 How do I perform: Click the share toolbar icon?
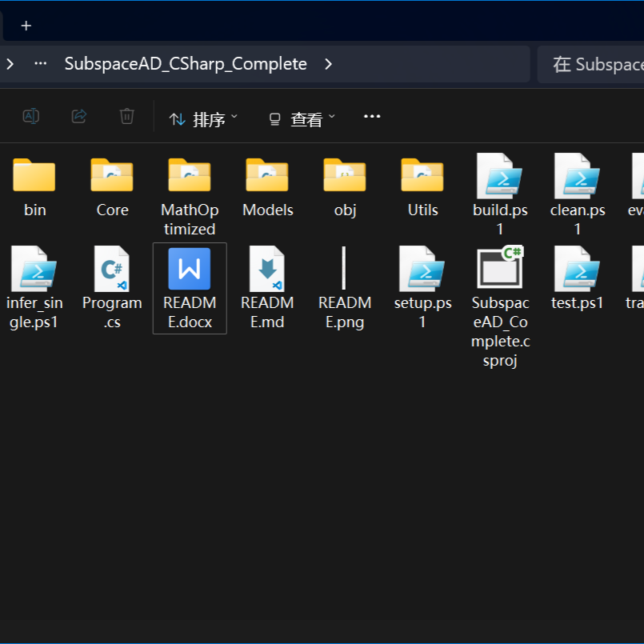point(78,117)
